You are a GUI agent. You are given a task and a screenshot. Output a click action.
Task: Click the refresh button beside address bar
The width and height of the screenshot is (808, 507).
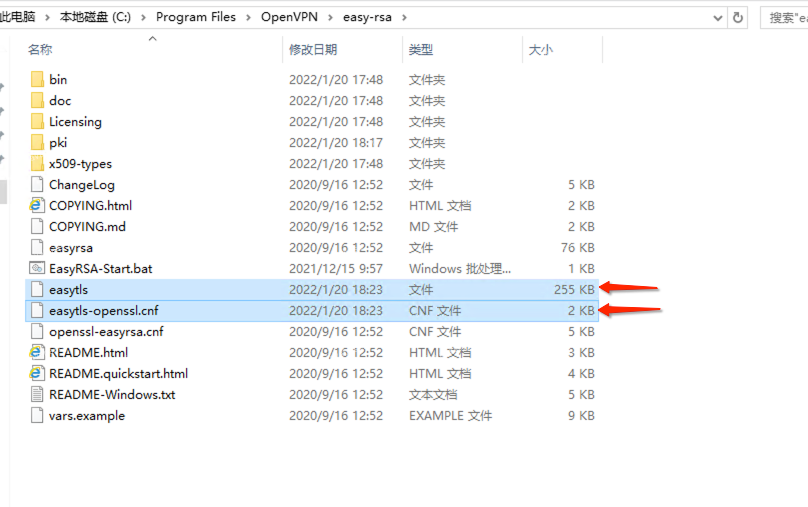pyautogui.click(x=738, y=17)
